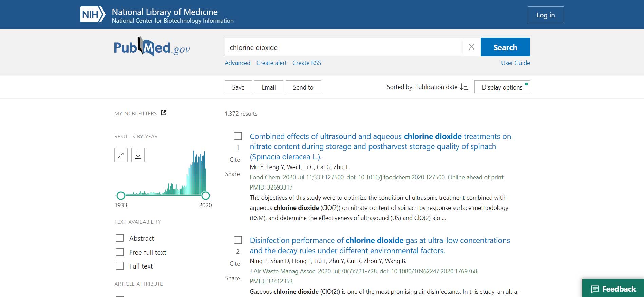Click into the chlorine dioxide search field
The height and width of the screenshot is (297, 644).
[343, 47]
